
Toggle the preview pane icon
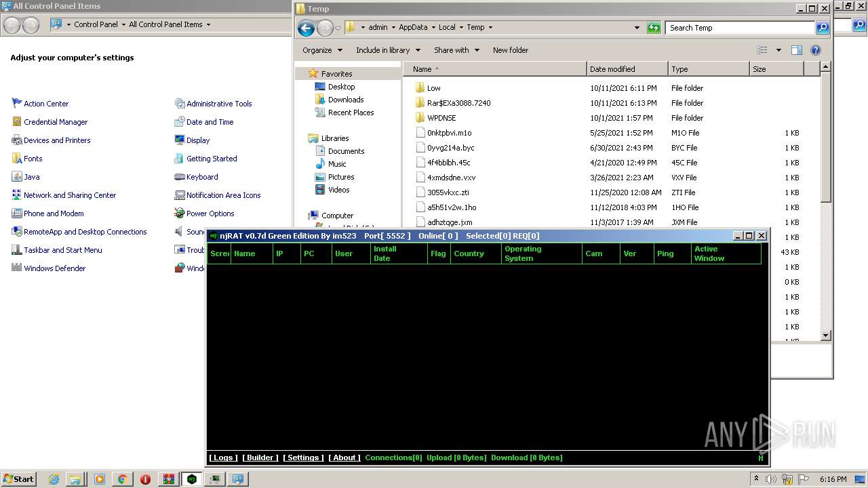tap(797, 50)
